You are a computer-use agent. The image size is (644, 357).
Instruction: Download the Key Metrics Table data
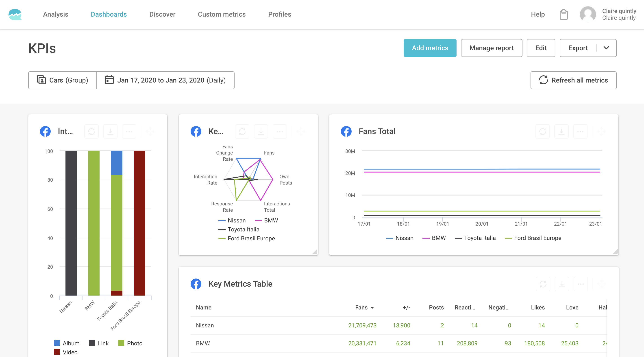click(562, 284)
